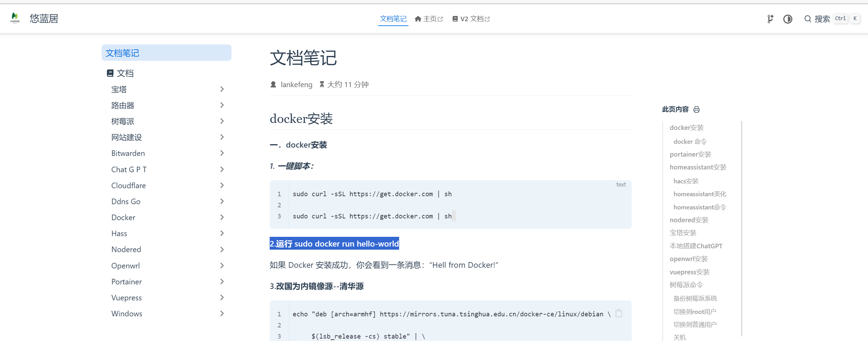Jump to docker 命令 in contents
Viewport: 868px width, 341px height.
coord(690,141)
